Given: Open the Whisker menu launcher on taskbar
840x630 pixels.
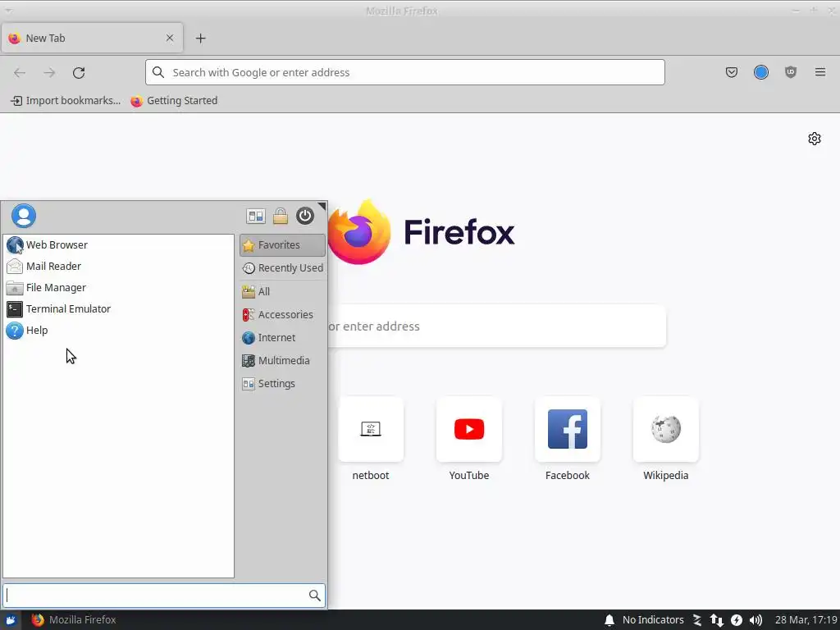Looking at the screenshot, I should click(11, 620).
